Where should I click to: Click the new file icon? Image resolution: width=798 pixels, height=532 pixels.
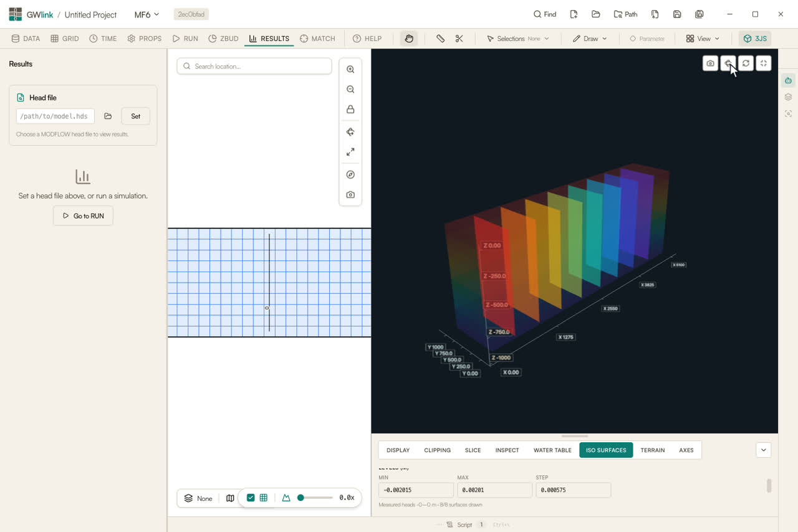(574, 14)
